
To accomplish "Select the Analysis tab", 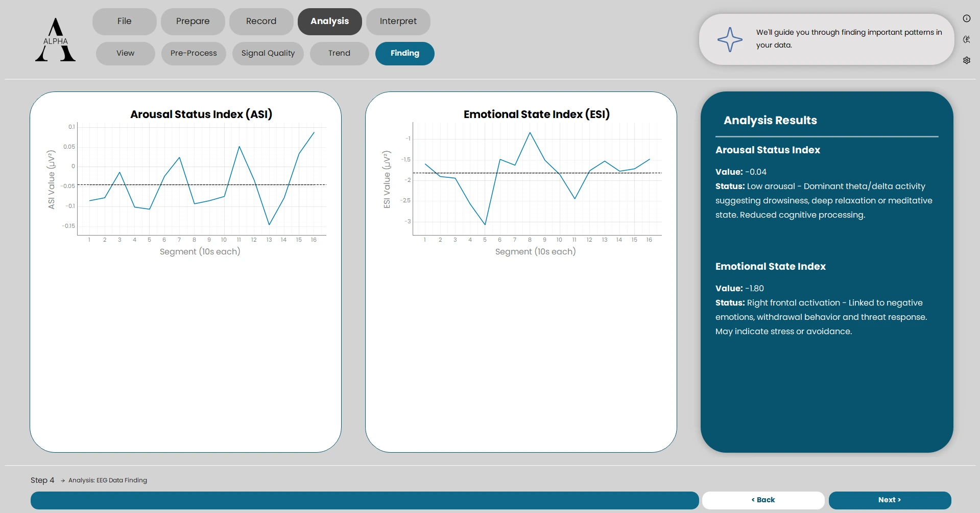I will tap(329, 21).
